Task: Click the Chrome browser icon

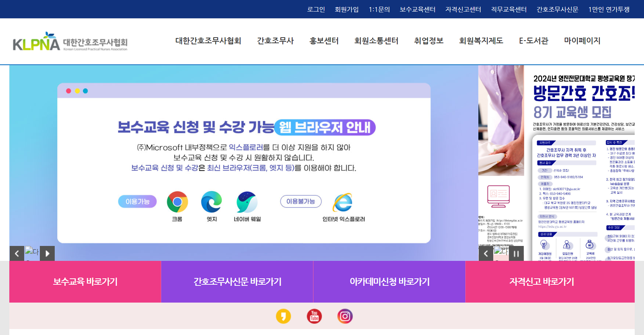Action: pos(177,202)
